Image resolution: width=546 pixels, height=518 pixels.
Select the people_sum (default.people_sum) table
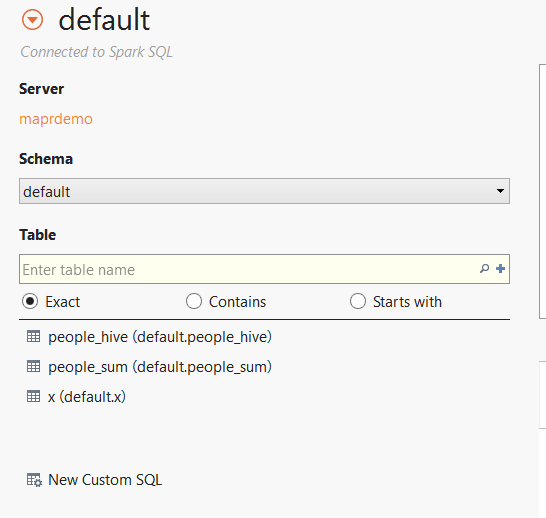pos(160,367)
